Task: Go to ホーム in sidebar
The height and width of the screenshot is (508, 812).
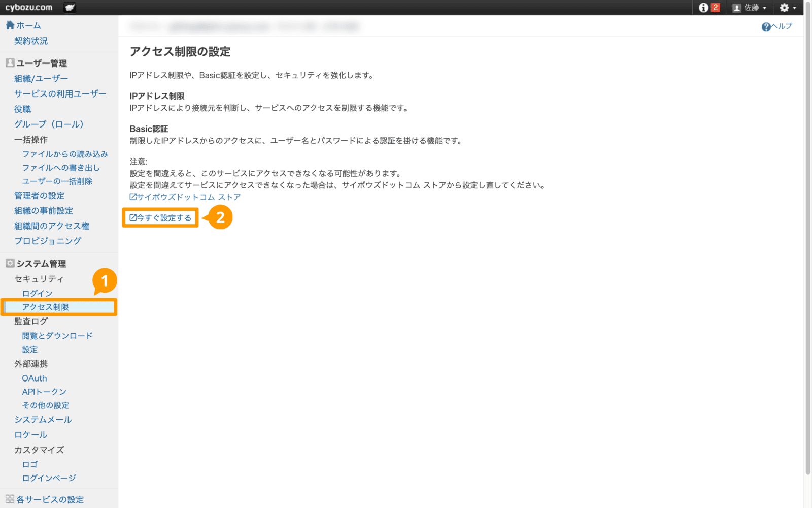Action: coord(28,25)
